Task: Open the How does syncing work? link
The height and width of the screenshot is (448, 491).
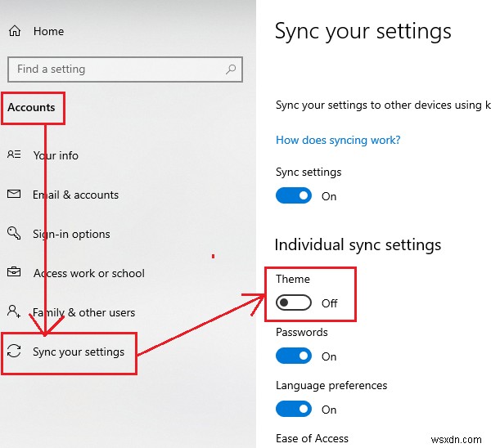Action: [338, 140]
